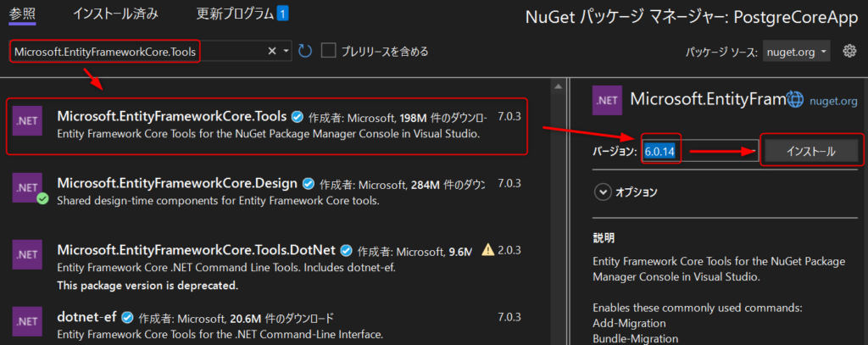This screenshot has height=345, width=868.
Task: Click the installed green checkmark on Design package
Action: point(43,199)
